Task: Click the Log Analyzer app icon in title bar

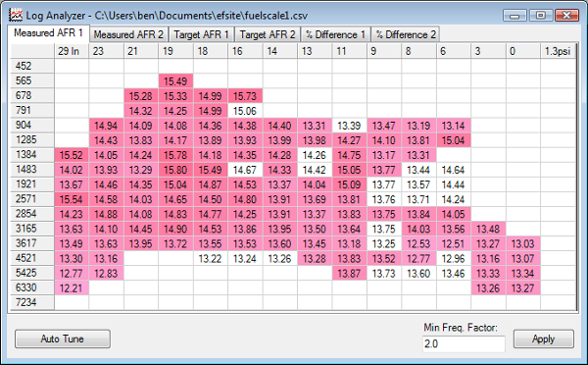Action: pyautogui.click(x=16, y=15)
